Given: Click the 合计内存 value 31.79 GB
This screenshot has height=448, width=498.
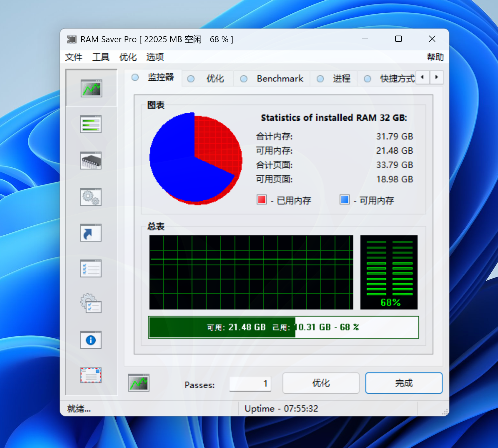Looking at the screenshot, I should click(x=394, y=137).
